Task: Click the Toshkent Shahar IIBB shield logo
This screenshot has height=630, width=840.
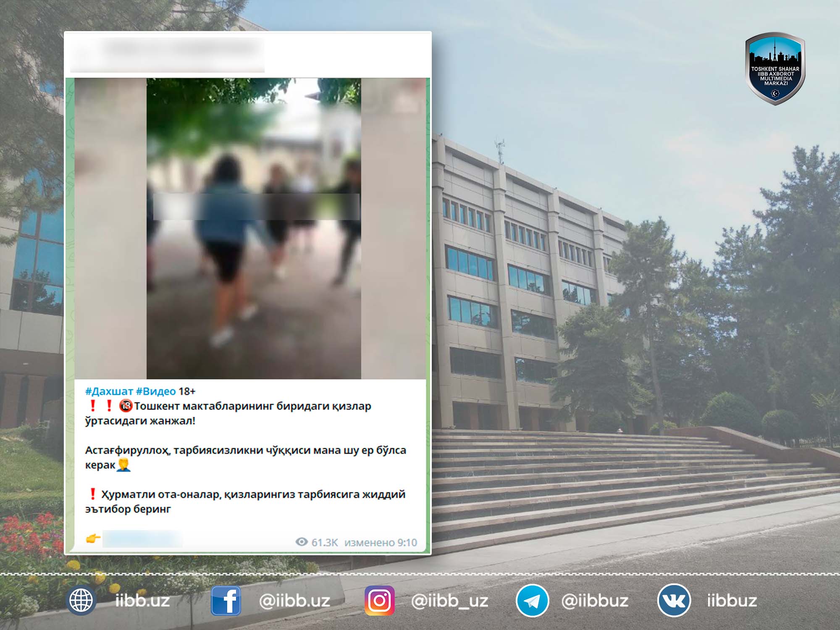Action: pos(775,68)
